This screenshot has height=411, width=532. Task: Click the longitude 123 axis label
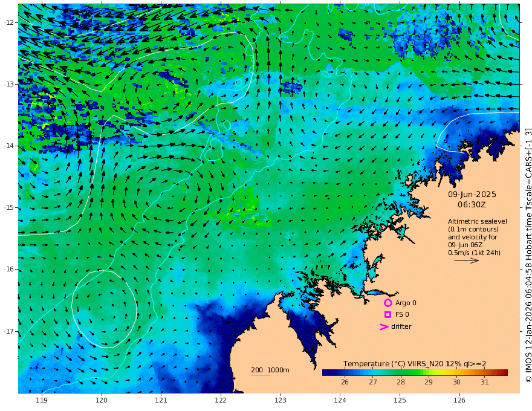coord(281,400)
